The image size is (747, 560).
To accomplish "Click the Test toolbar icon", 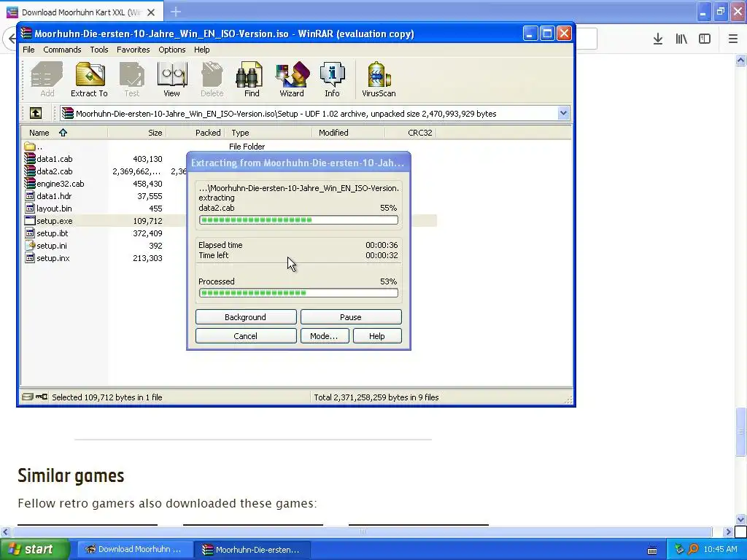I will pos(132,79).
